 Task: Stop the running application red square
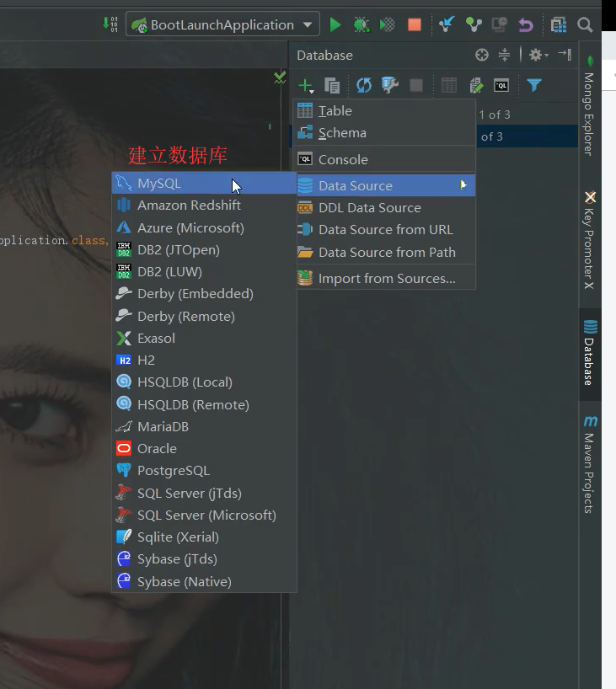click(x=415, y=24)
